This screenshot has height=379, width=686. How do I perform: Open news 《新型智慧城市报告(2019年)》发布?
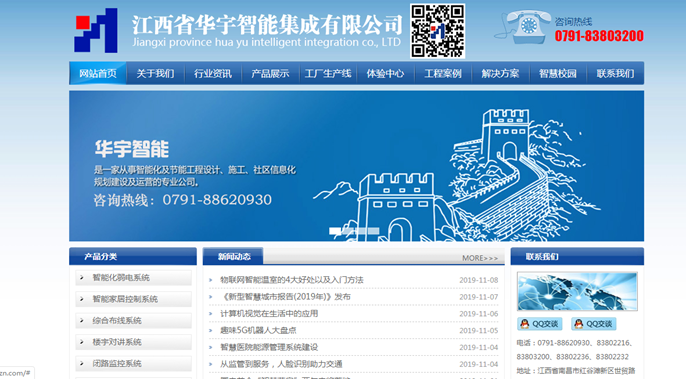pyautogui.click(x=286, y=297)
